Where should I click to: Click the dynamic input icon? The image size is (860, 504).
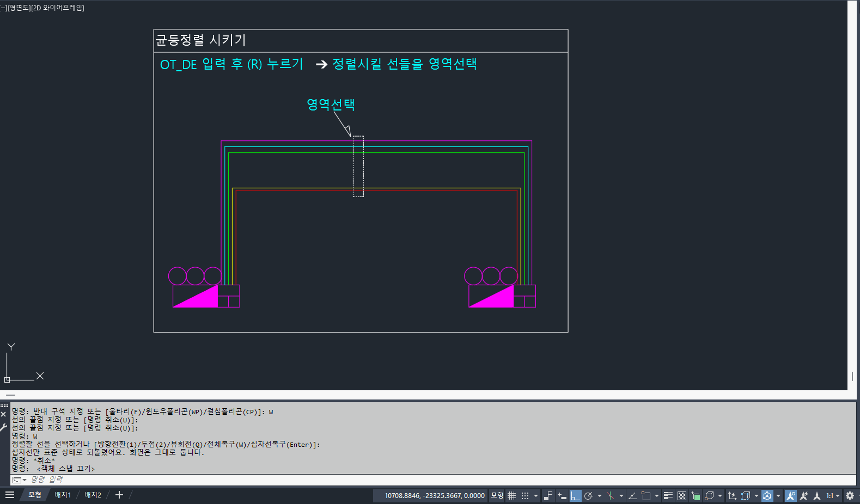click(x=562, y=496)
